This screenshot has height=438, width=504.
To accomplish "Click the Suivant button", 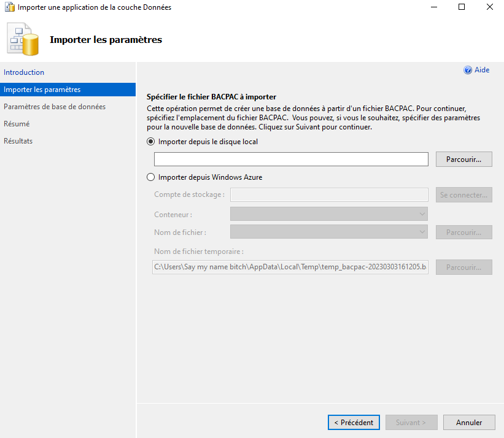I will (x=411, y=422).
